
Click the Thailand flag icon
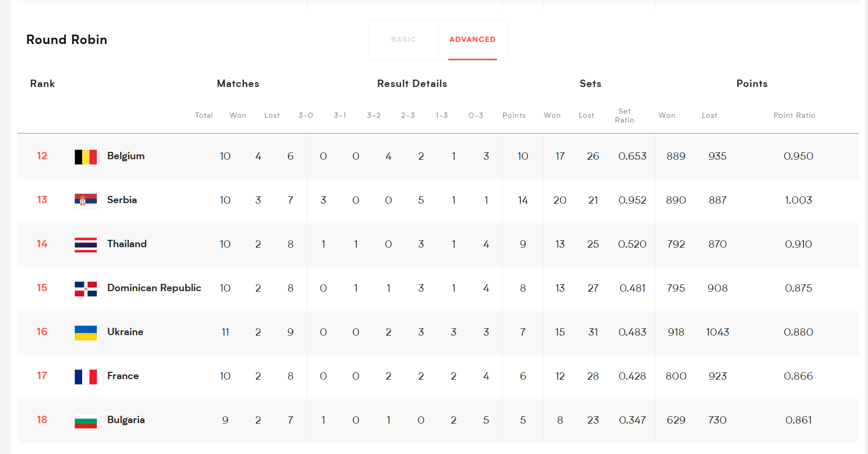pyautogui.click(x=86, y=245)
